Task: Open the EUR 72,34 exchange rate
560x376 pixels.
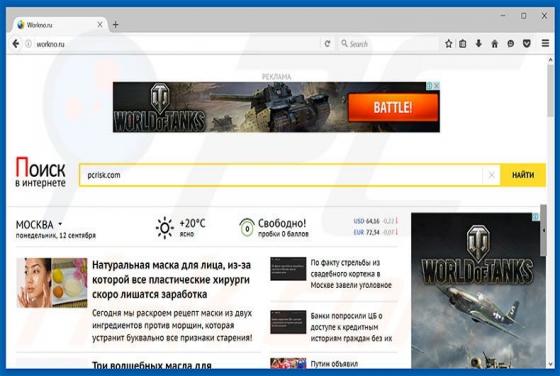Action: pyautogui.click(x=375, y=232)
